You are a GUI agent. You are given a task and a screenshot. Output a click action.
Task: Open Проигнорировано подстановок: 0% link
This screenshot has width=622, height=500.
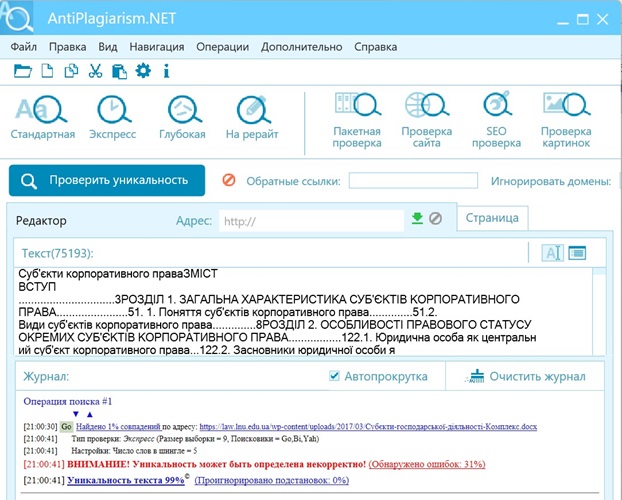pos(272,480)
